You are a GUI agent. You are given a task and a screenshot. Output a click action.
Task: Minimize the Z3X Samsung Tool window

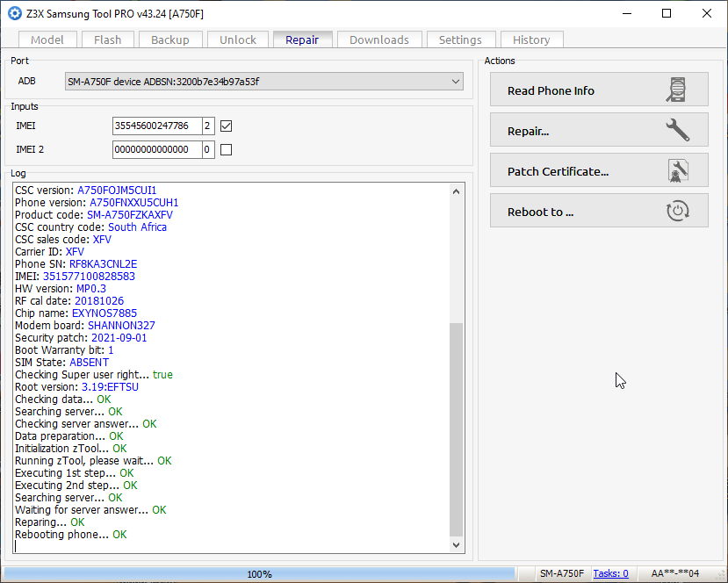pos(627,13)
